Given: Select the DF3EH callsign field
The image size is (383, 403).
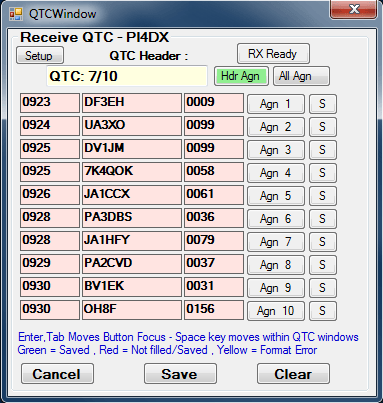Looking at the screenshot, I should click(x=132, y=103).
